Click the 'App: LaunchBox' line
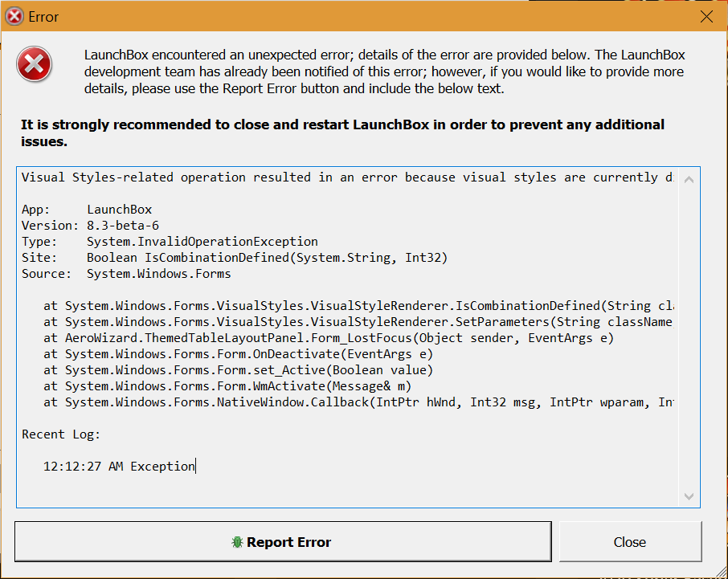Viewport: 728px width, 579px height. pyautogui.click(x=86, y=210)
